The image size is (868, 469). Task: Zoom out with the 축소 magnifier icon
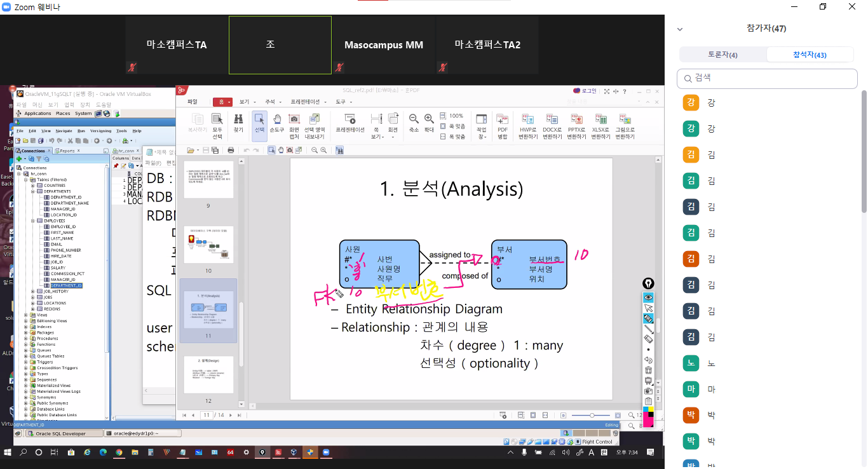pyautogui.click(x=414, y=122)
